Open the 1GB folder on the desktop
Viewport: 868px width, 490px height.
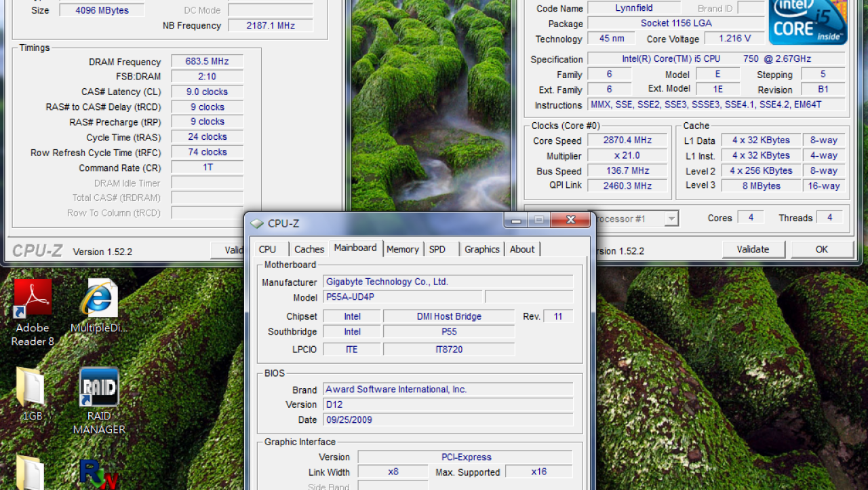[x=31, y=394]
